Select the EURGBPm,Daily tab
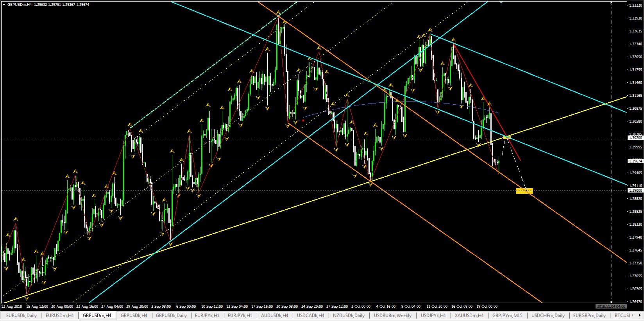The height and width of the screenshot is (321, 644). tap(589, 316)
